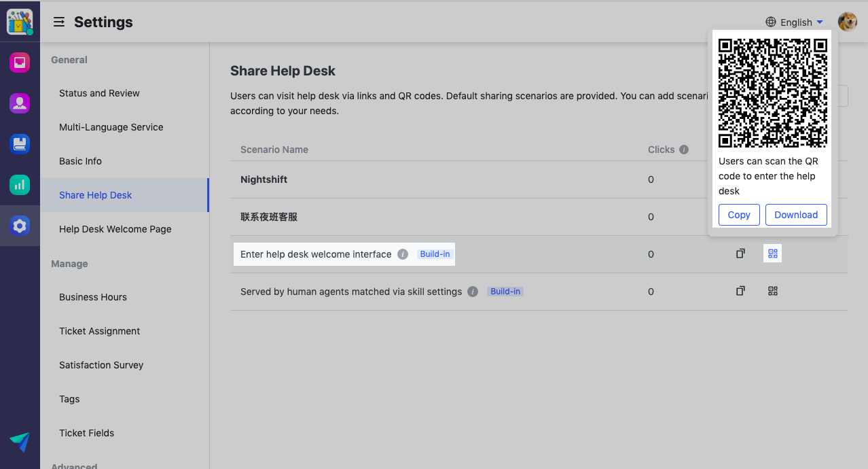Image resolution: width=868 pixels, height=469 pixels.
Task: Open the pink inbox icon in sidebar
Action: point(20,63)
